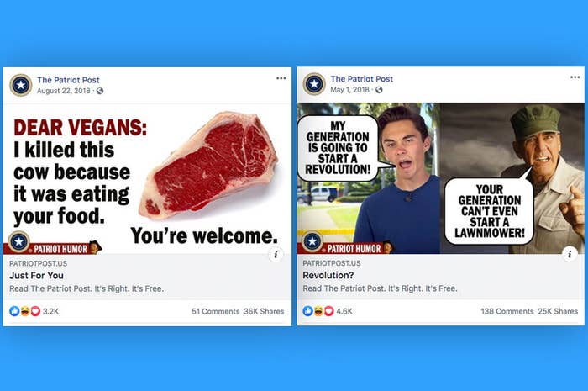This screenshot has width=588, height=391.
Task: Click the Patriot Post avatar on the August post
Action: tap(21, 85)
